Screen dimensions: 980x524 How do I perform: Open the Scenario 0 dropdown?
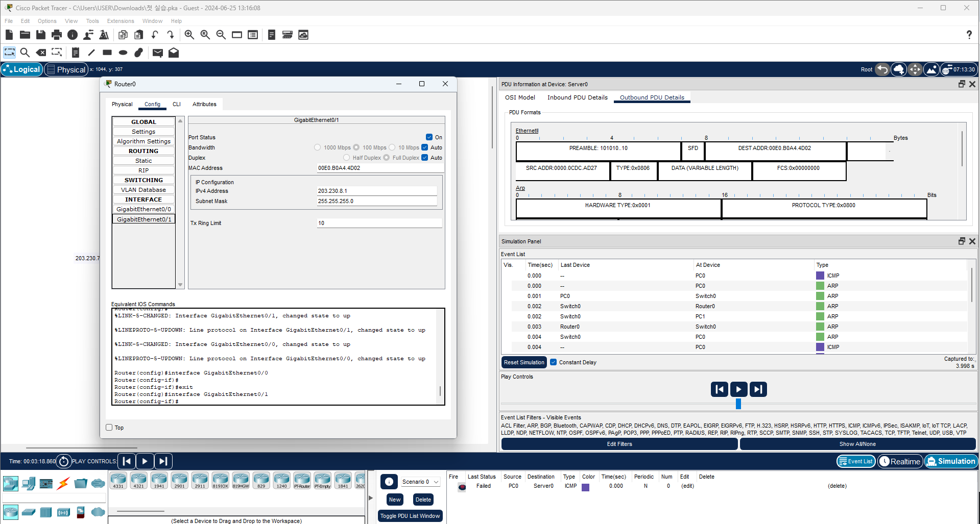coord(420,482)
